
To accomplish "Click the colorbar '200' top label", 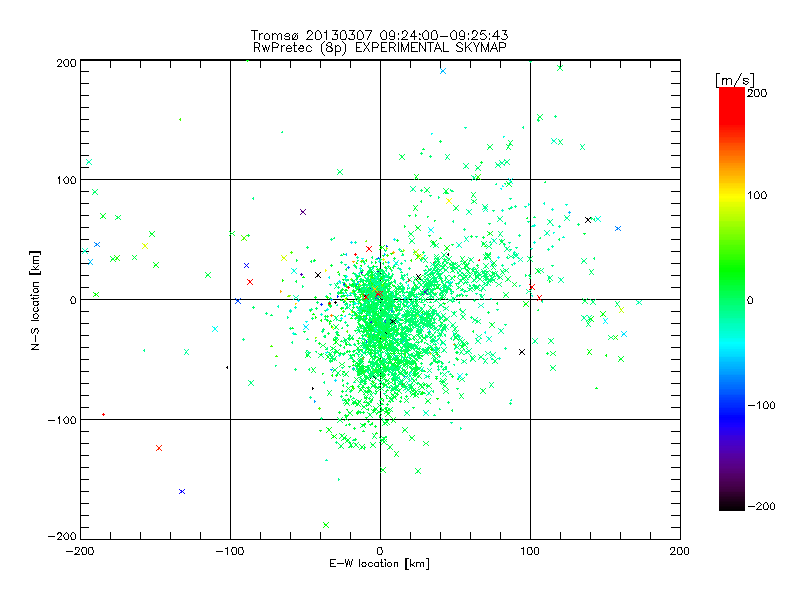I will [757, 93].
